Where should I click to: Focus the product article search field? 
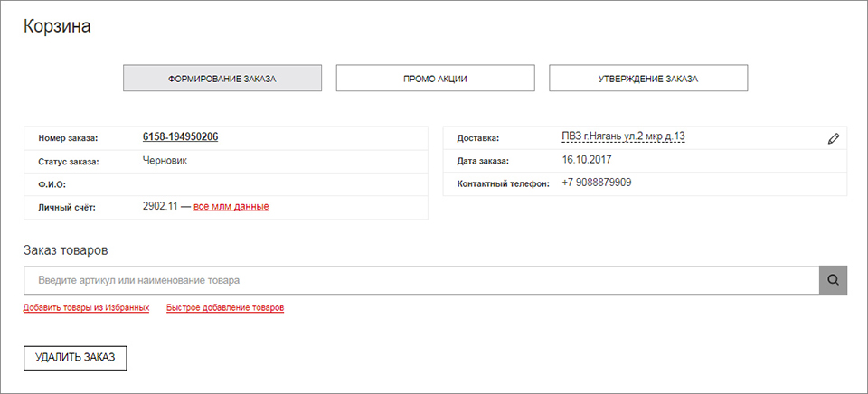421,280
